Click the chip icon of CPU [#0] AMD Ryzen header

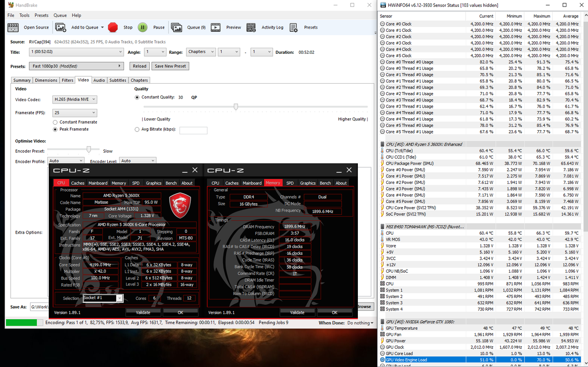click(x=383, y=144)
